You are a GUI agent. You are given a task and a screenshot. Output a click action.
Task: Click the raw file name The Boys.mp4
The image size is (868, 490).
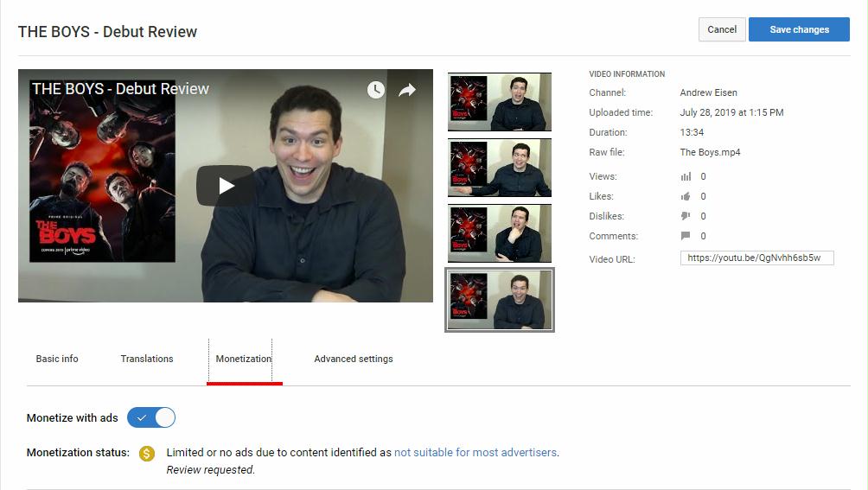(x=710, y=152)
